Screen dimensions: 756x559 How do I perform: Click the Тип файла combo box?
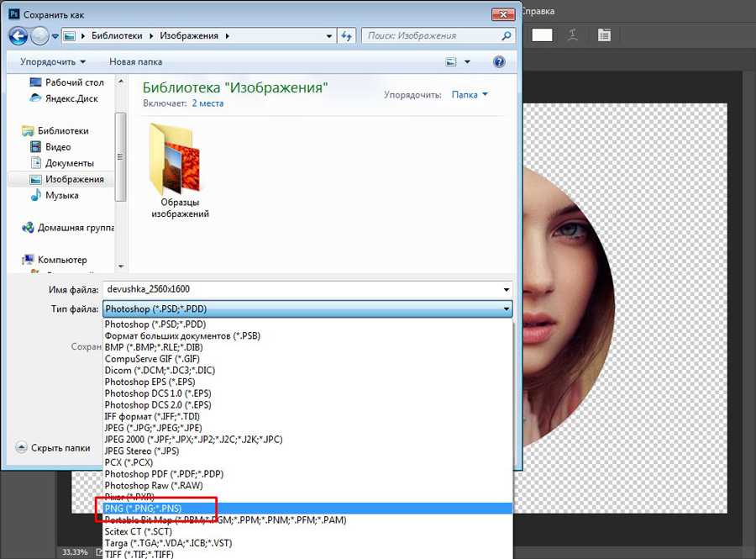pos(307,309)
